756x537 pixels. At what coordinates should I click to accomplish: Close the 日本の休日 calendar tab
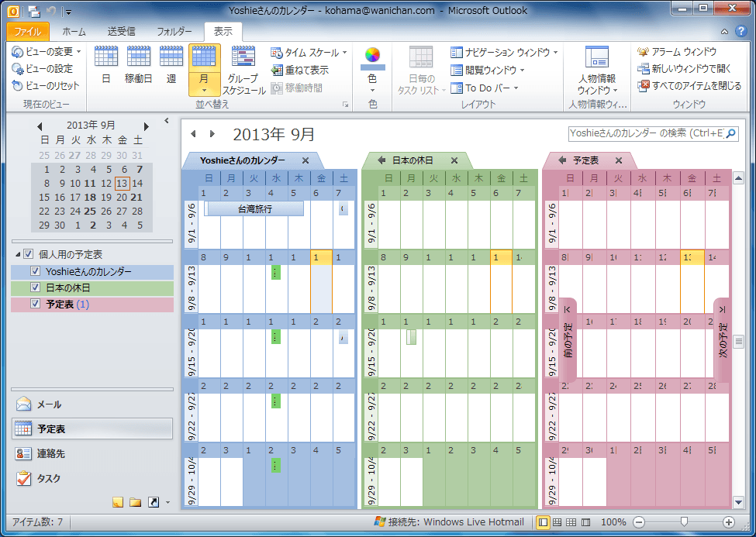(454, 160)
